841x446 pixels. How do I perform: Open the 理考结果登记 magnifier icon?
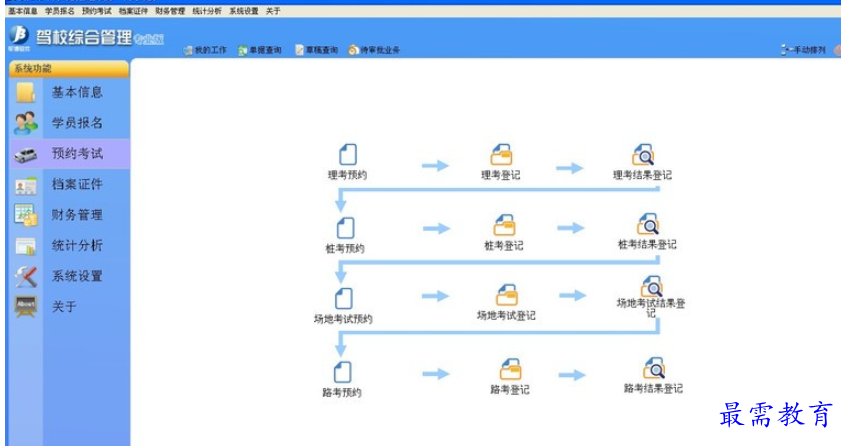point(643,154)
